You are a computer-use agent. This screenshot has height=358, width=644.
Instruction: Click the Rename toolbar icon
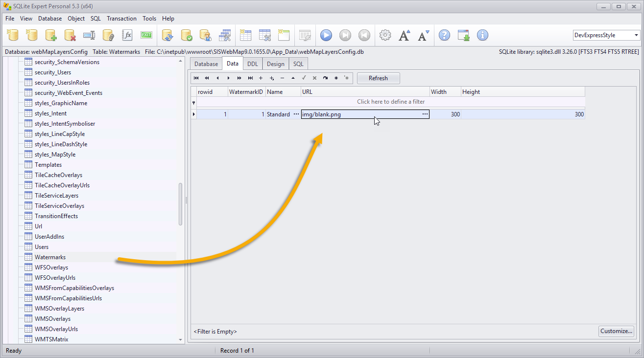click(x=89, y=35)
